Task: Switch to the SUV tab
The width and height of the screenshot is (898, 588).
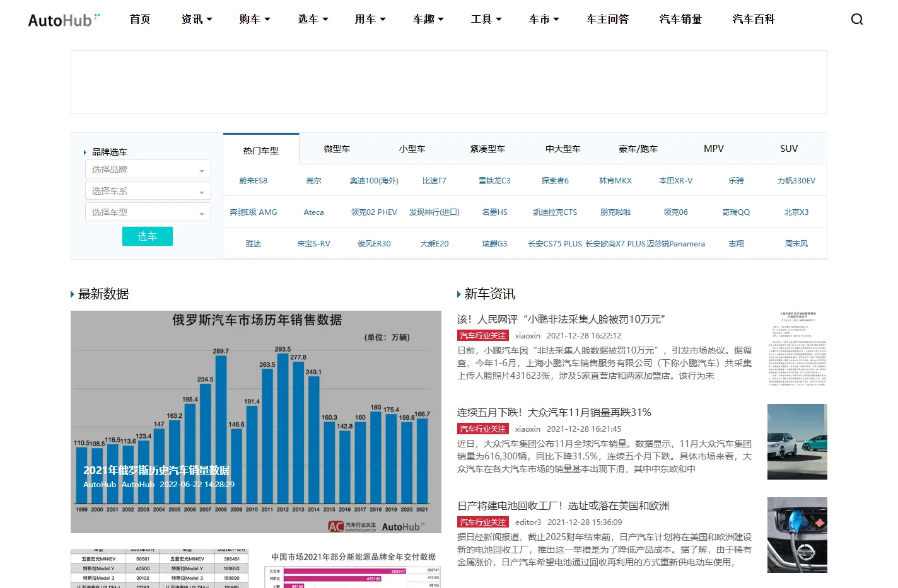Action: point(789,149)
